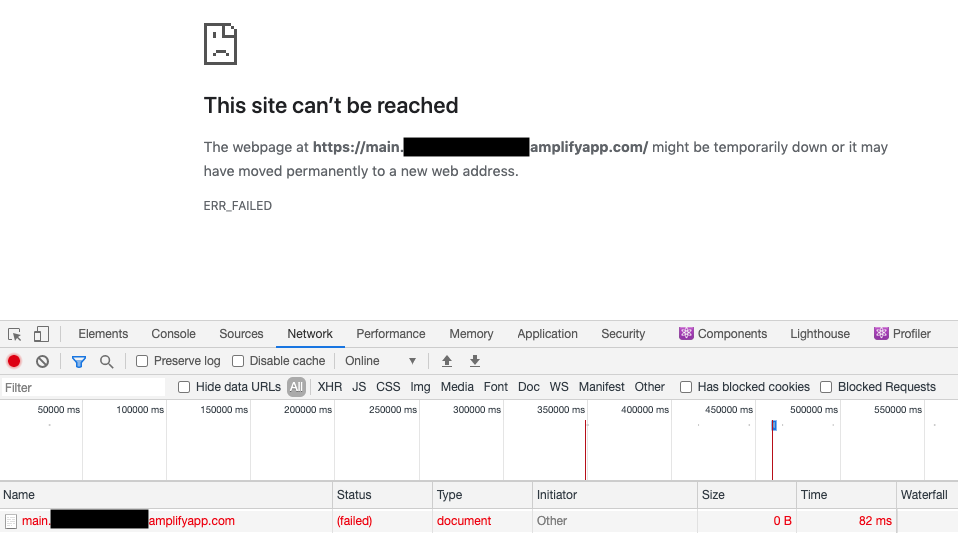Filter requests by JS

(x=359, y=387)
